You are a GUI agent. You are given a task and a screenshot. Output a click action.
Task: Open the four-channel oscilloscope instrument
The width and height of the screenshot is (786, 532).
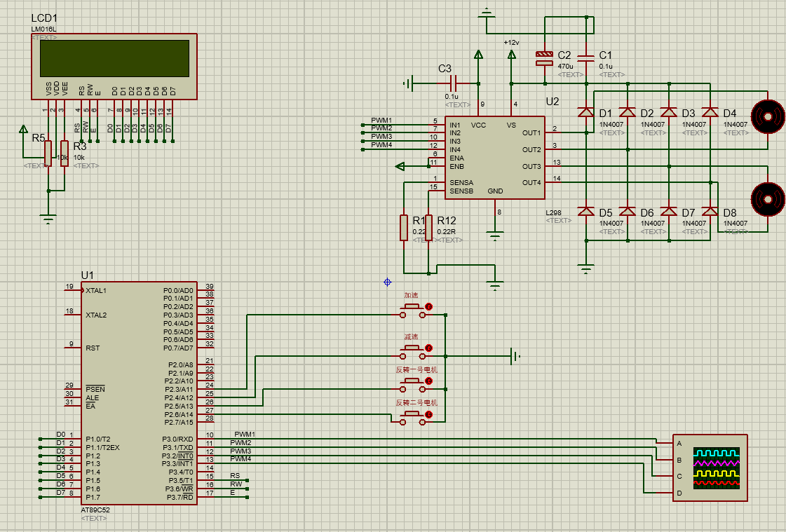coord(710,468)
